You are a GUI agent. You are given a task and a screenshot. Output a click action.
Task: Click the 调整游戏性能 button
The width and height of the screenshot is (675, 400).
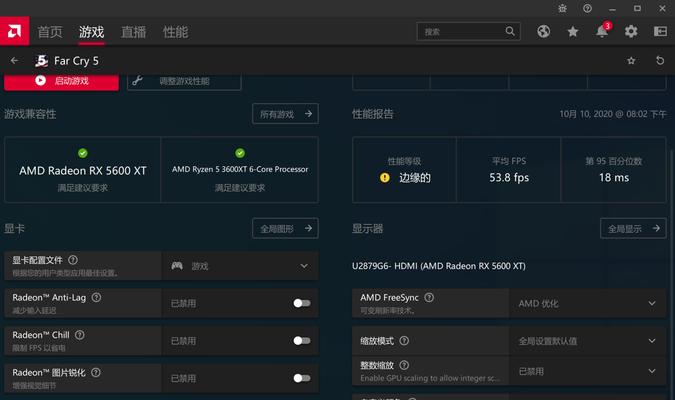point(184,81)
